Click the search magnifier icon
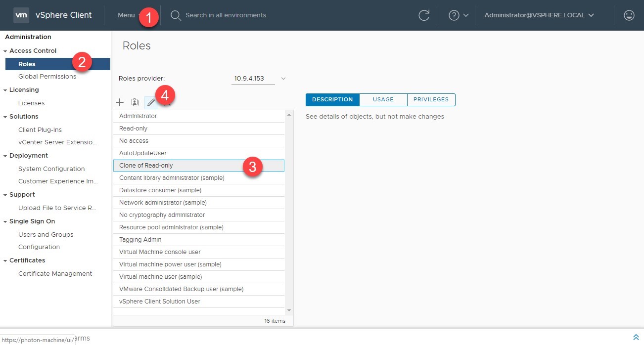The image size is (644, 345). pos(175,15)
